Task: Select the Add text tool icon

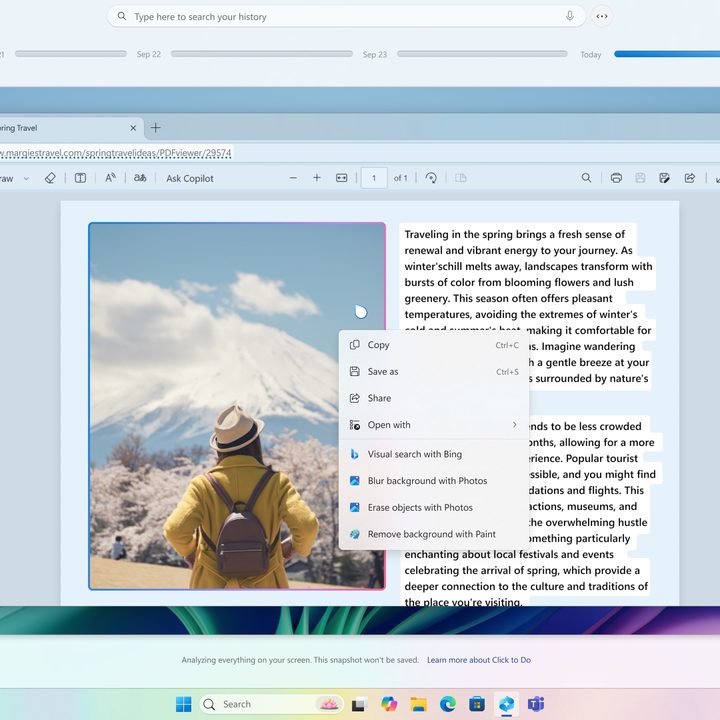Action: coord(80,178)
